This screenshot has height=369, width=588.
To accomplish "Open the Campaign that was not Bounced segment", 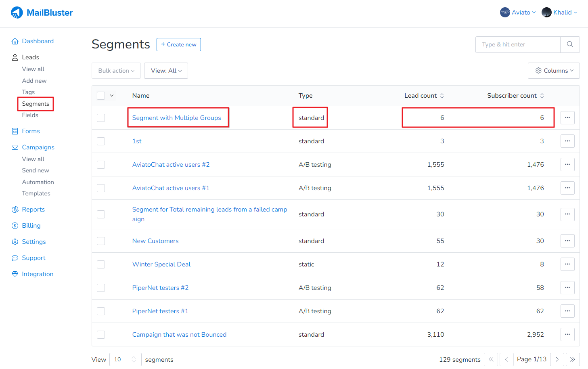I will click(179, 335).
